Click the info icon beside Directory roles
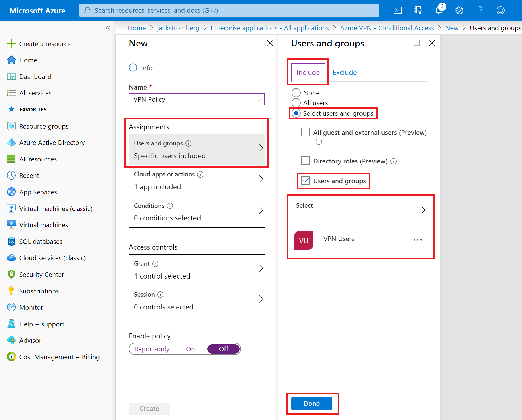Screen dimensions: 522x420 394,161
